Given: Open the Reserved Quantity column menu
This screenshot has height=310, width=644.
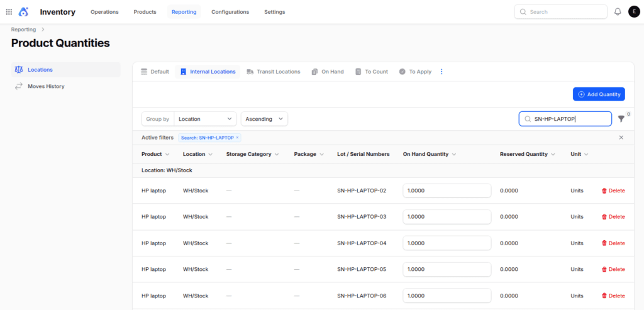Looking at the screenshot, I should coord(553,155).
